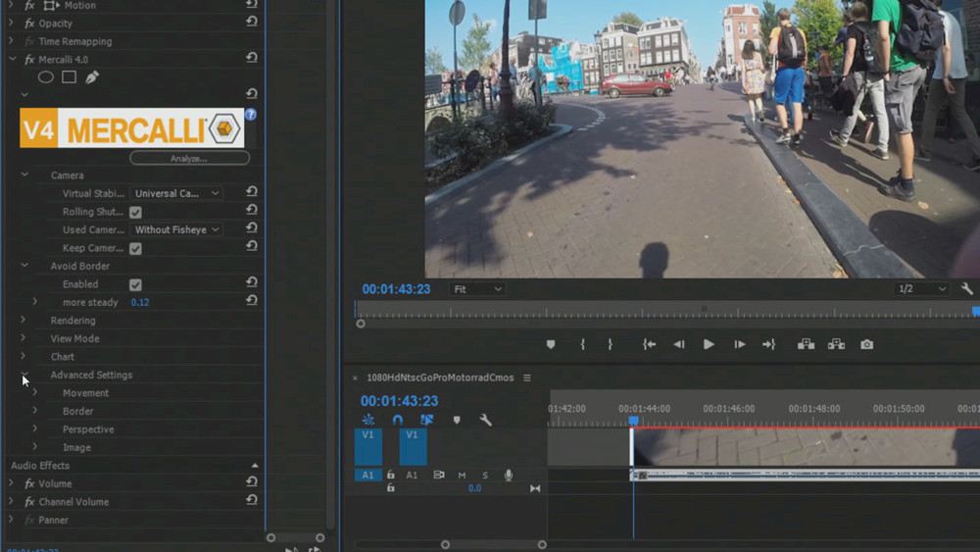
Task: Reset the Mercalli 4.0 effect
Action: 251,58
